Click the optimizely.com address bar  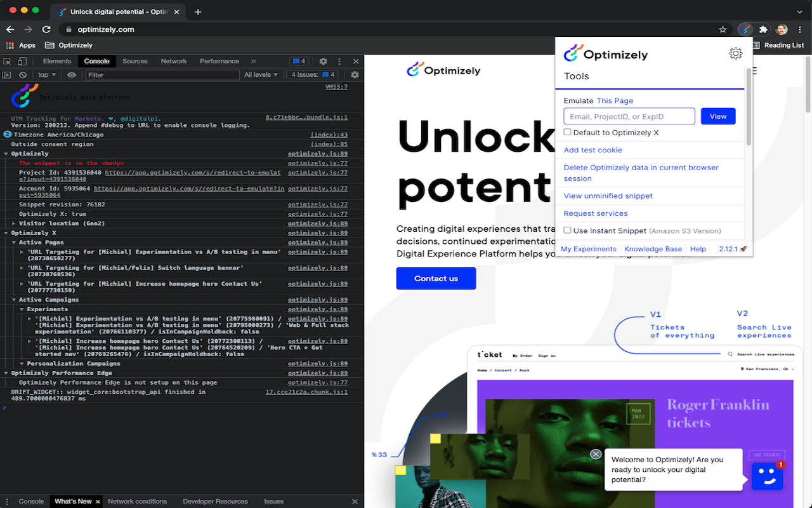pos(393,29)
